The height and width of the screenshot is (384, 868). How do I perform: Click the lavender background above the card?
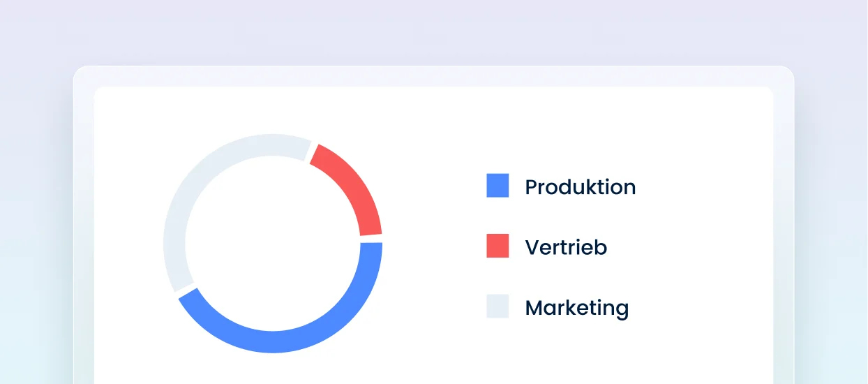(x=433, y=31)
